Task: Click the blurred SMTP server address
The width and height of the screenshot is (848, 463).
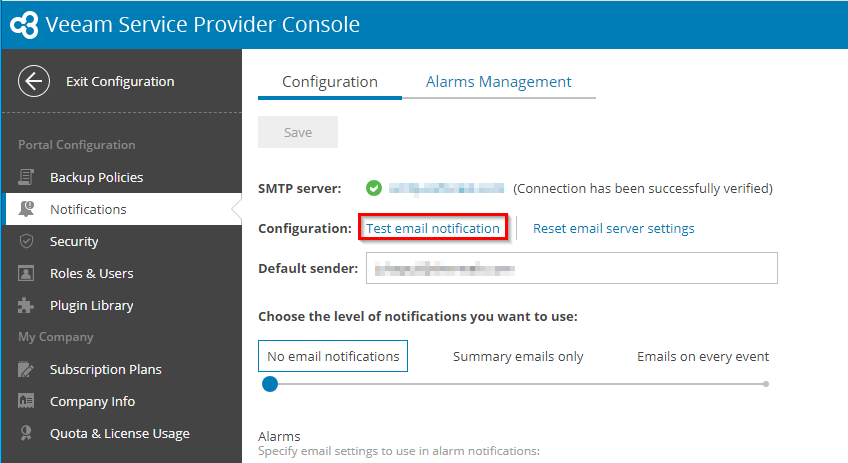Action: [446, 188]
